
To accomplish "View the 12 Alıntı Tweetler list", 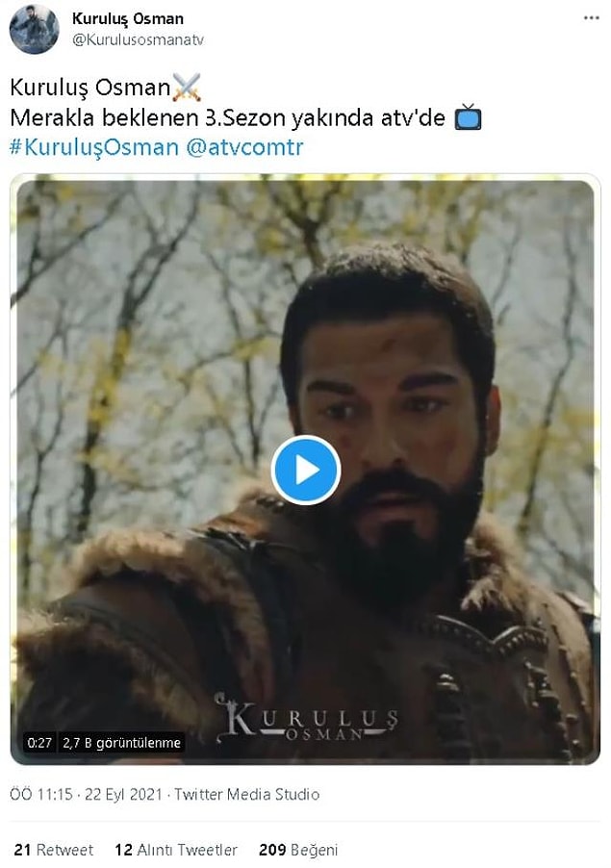I will [176, 850].
